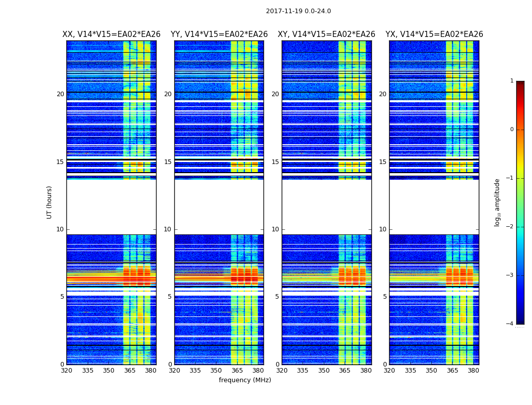Click the white data gap in YX panel

click(434, 207)
